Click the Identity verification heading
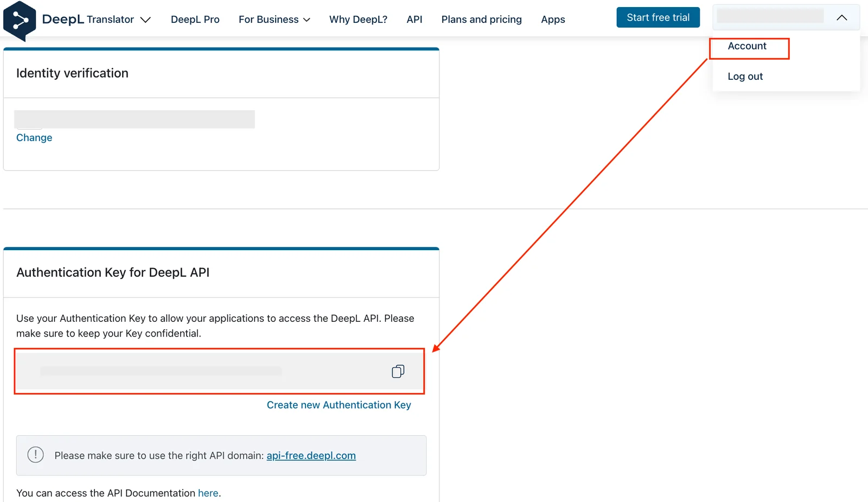Screen dimensions: 868x502 [72, 73]
